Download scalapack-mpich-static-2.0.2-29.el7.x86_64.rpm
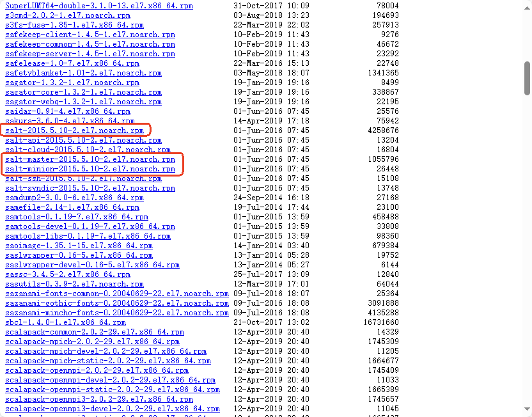The image size is (532, 417). (108, 360)
